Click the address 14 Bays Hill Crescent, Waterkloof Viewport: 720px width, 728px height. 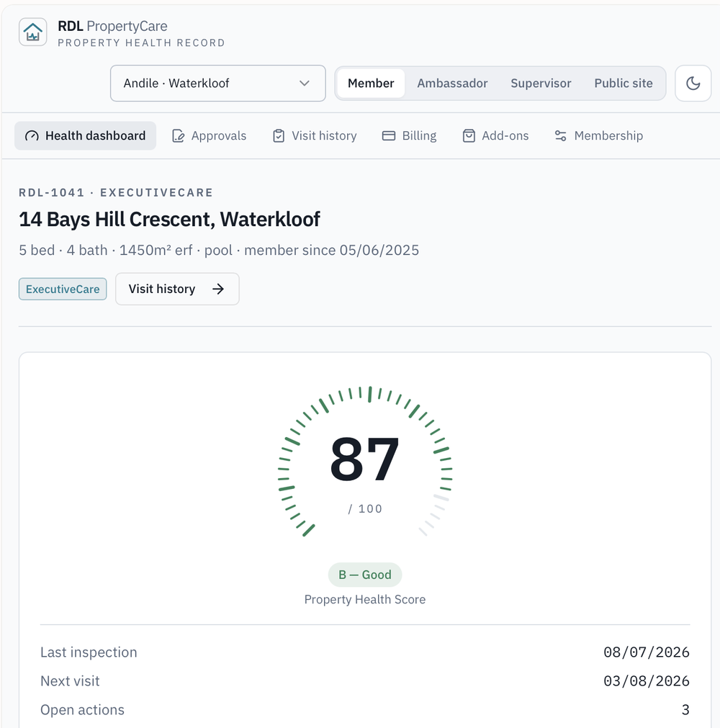point(169,219)
